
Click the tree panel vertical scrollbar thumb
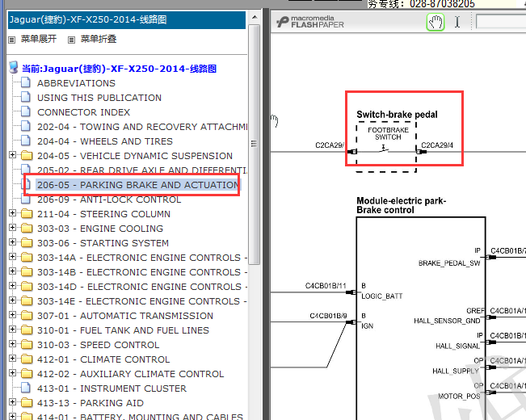[255, 145]
